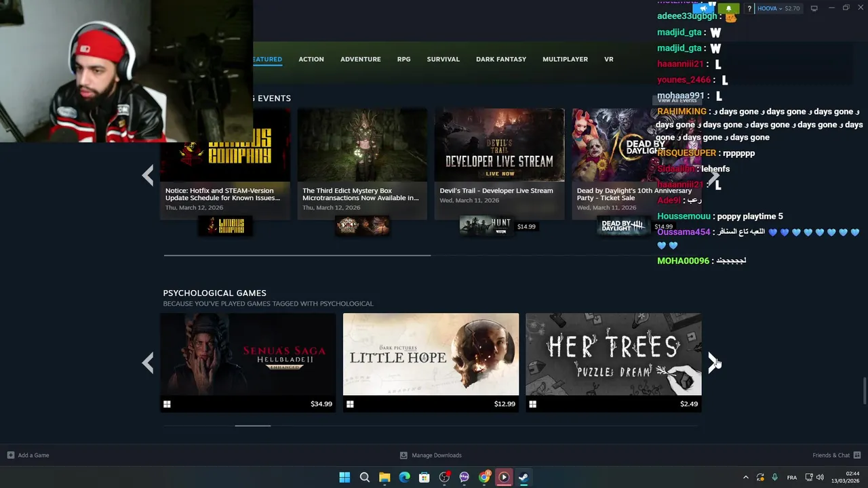Switch to the SURVIVAL tab

tap(443, 59)
